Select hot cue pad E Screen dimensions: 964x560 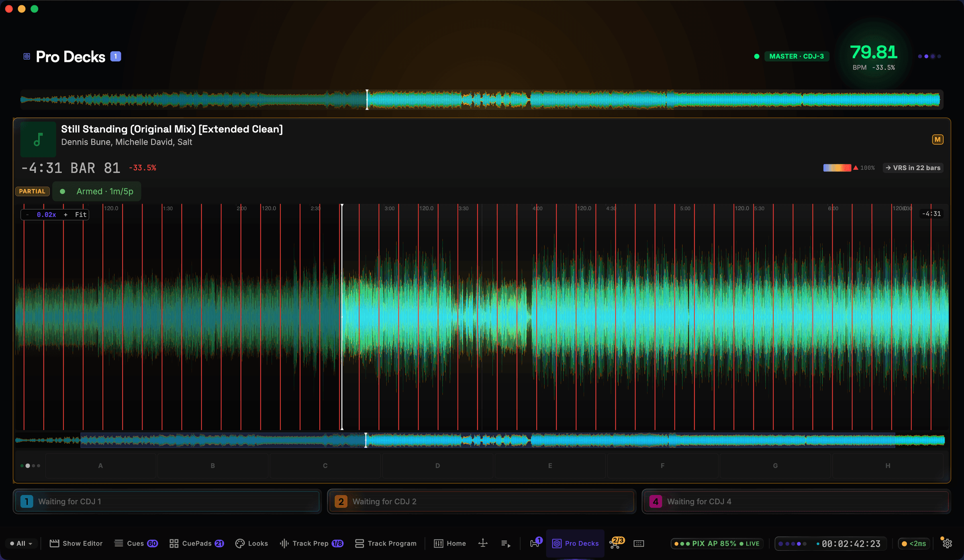click(550, 466)
